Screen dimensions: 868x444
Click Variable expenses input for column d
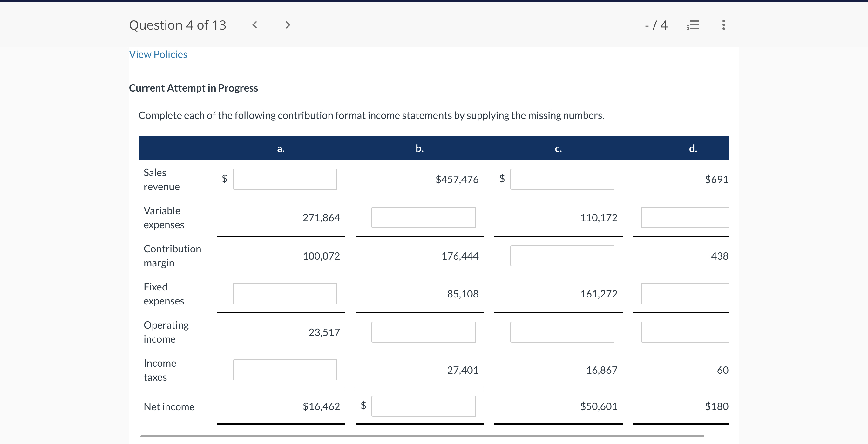pos(685,217)
